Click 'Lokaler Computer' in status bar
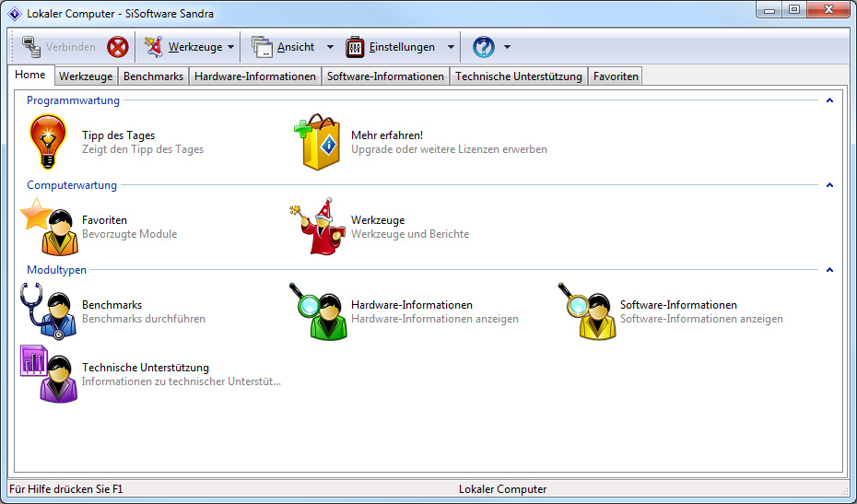Screen dimensions: 857x504 pyautogui.click(x=503, y=489)
